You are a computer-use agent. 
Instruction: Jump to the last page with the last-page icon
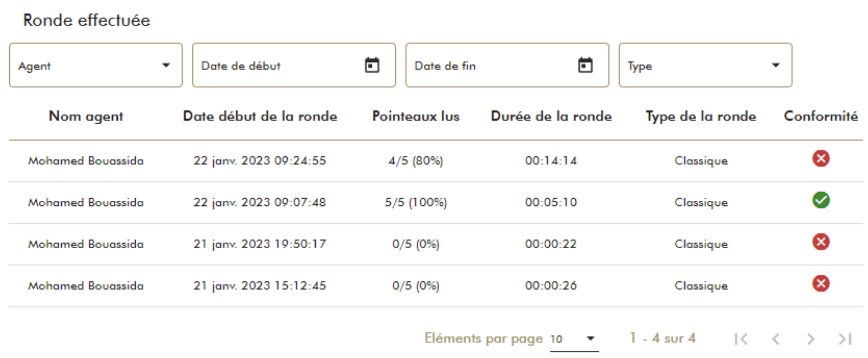coord(844,338)
